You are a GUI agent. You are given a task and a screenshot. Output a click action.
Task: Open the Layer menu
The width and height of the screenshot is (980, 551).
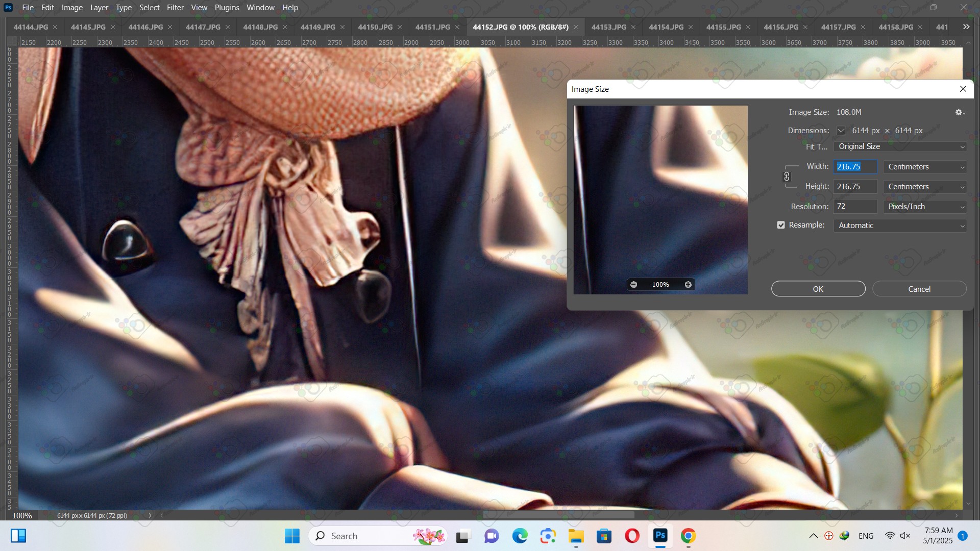pyautogui.click(x=99, y=8)
